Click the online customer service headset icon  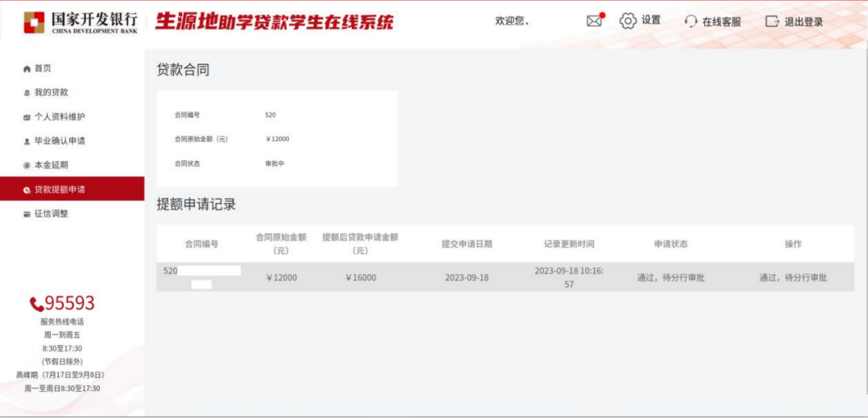click(x=691, y=22)
